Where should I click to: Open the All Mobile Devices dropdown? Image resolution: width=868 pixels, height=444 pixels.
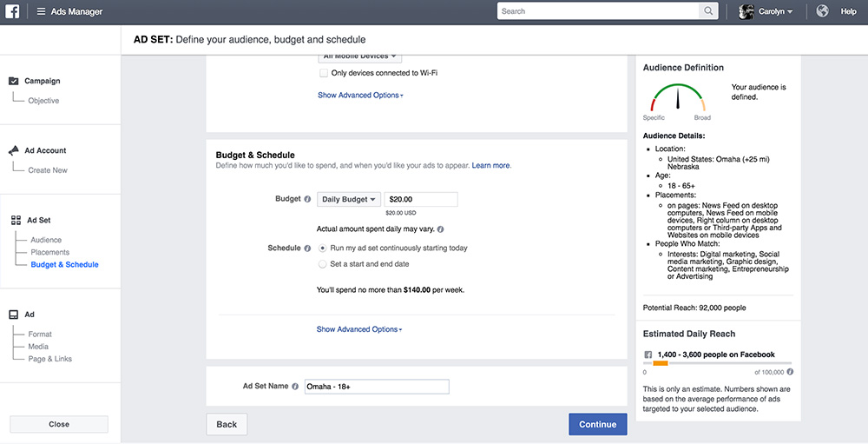(x=360, y=56)
